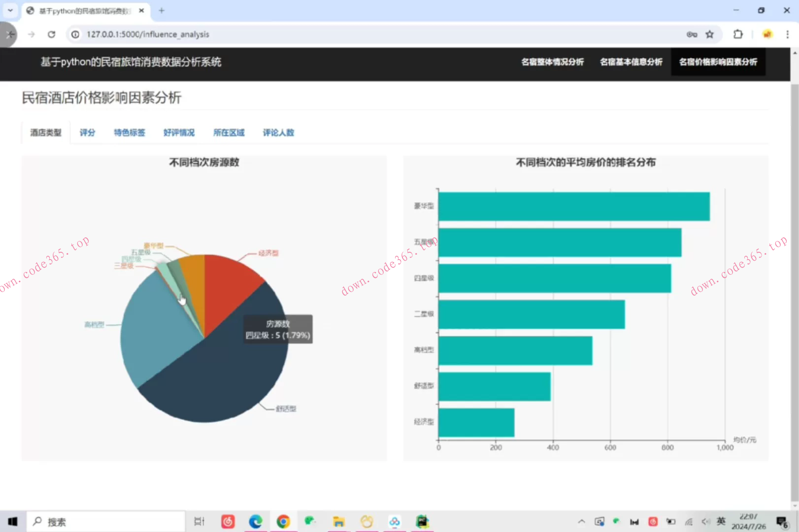Reload the page with the refresh icon
Viewport: 799px width, 532px height.
click(x=51, y=34)
